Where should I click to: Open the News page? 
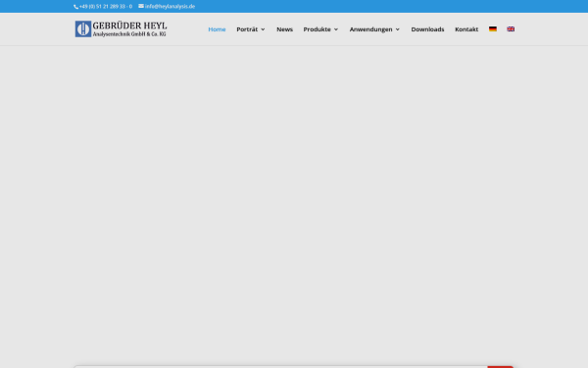(284, 29)
